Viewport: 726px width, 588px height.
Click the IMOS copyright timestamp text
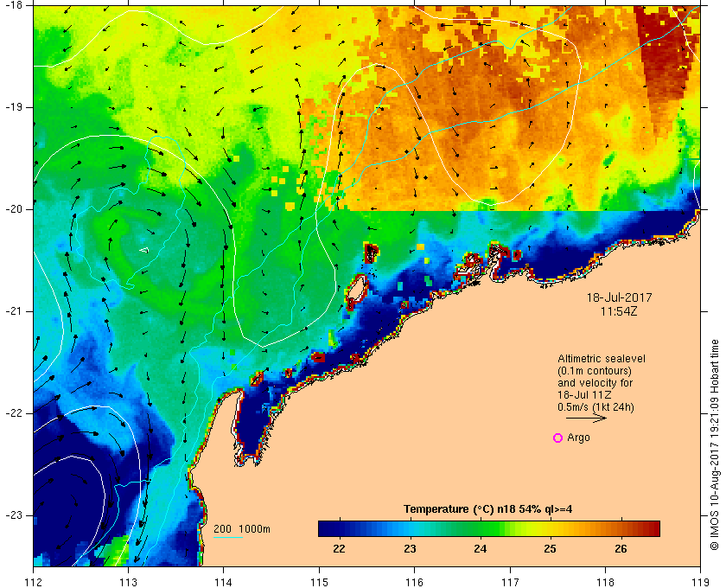point(715,444)
